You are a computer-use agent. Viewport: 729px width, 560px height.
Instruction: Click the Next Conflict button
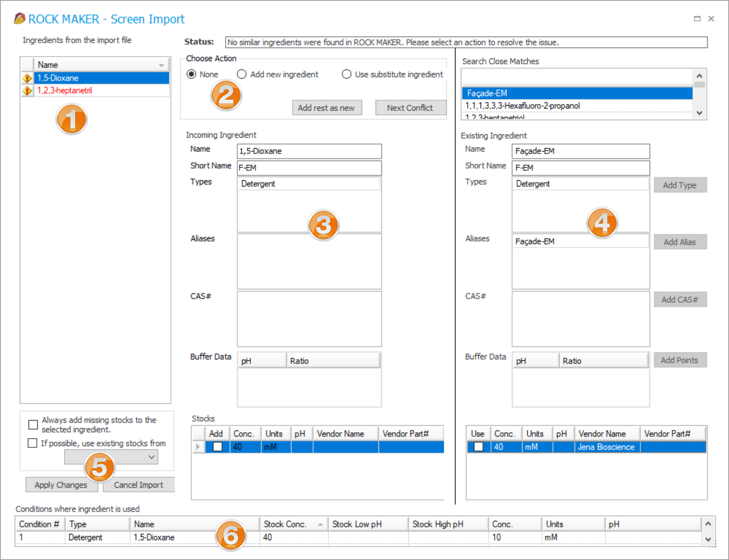point(411,107)
